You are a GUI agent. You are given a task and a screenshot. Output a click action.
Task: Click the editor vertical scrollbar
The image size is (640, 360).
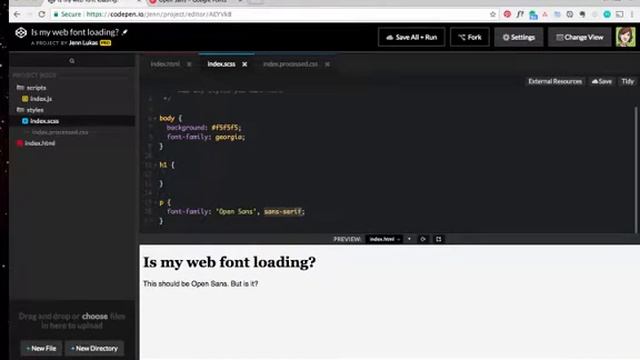pyautogui.click(x=636, y=169)
